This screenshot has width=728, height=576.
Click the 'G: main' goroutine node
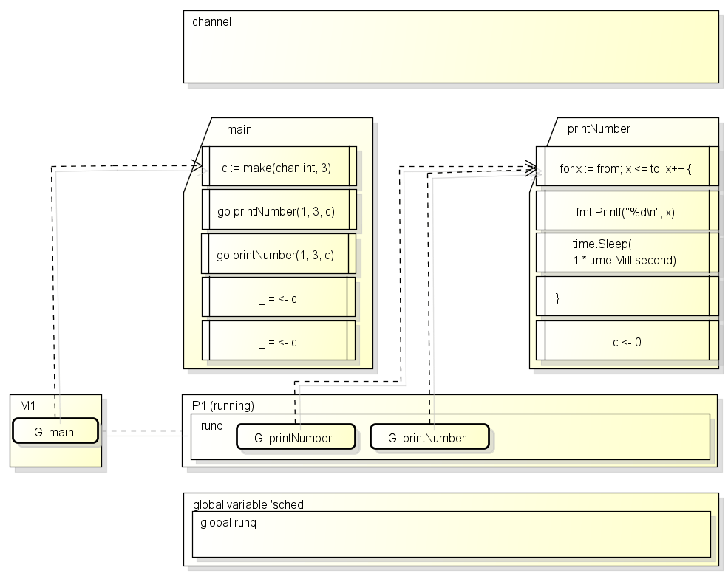55,431
